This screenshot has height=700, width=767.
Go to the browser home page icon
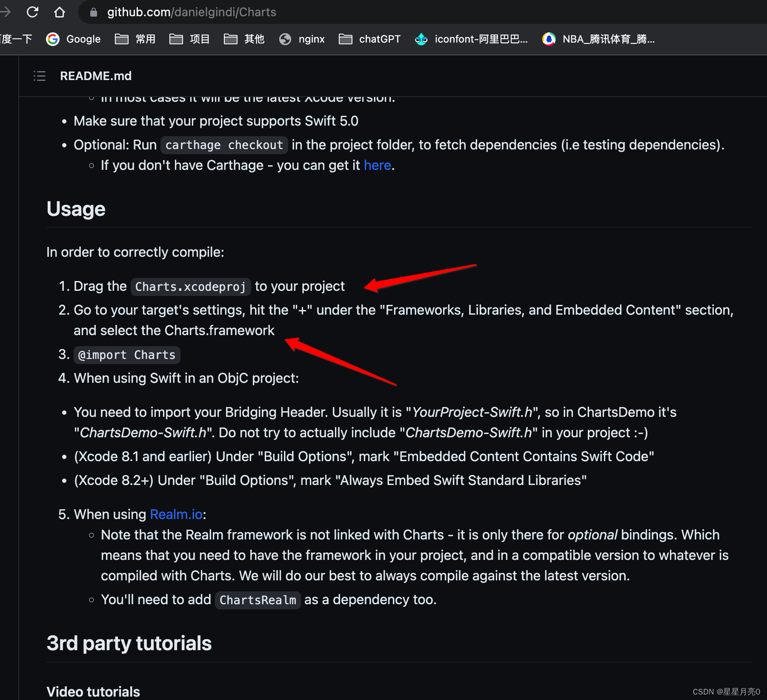coord(60,12)
